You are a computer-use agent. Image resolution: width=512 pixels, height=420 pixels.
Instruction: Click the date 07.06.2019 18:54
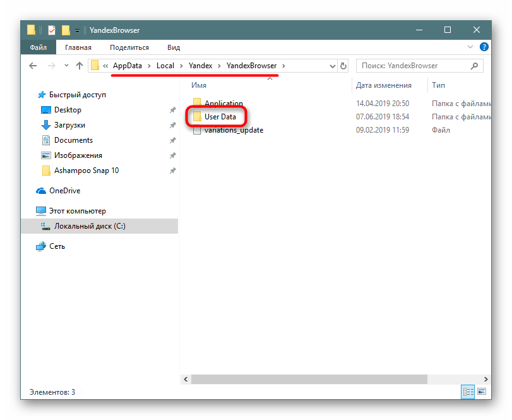(x=383, y=117)
